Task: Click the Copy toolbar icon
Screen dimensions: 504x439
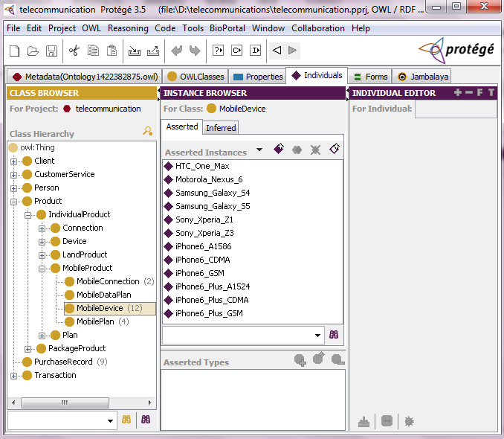Action: click(x=93, y=51)
